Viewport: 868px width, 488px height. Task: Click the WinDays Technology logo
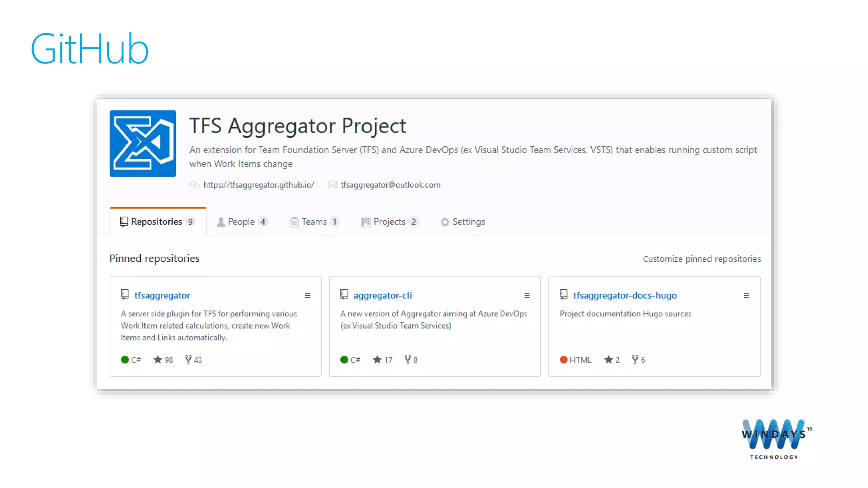(776, 439)
